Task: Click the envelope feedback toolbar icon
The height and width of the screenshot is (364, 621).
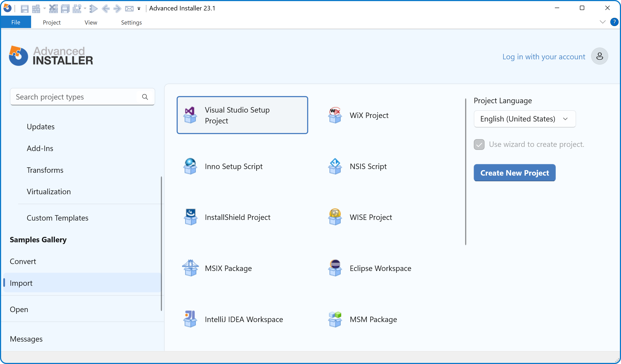Action: pos(129,9)
